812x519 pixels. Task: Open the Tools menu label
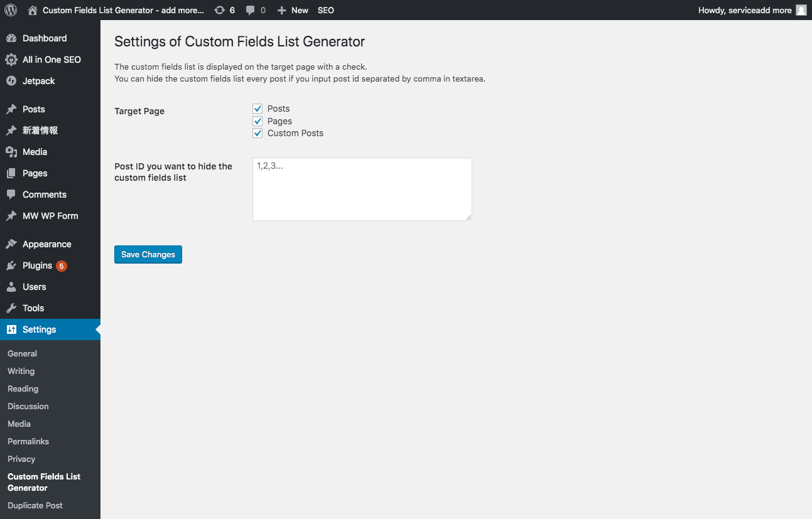[33, 308]
